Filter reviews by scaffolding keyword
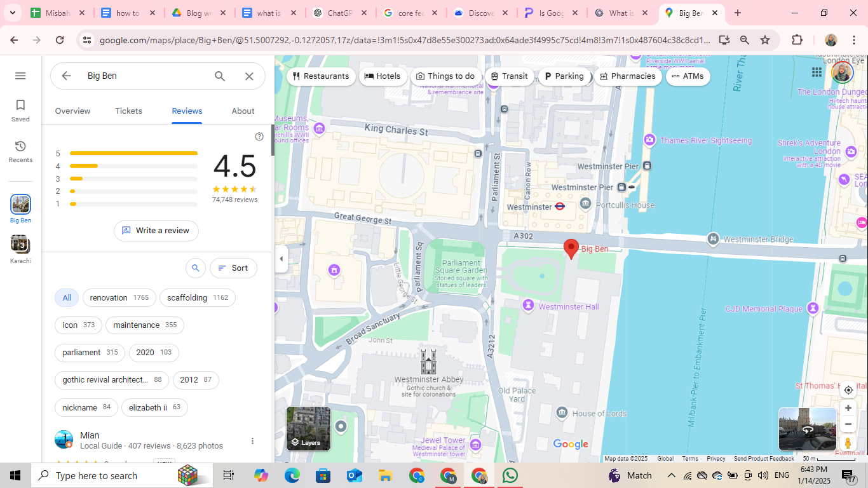868x488 pixels. coord(197,298)
